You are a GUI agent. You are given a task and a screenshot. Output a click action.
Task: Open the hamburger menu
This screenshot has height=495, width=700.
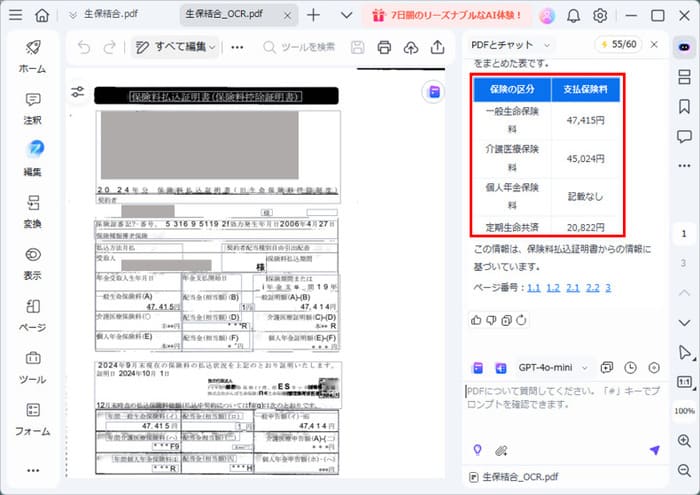pyautogui.click(x=16, y=15)
